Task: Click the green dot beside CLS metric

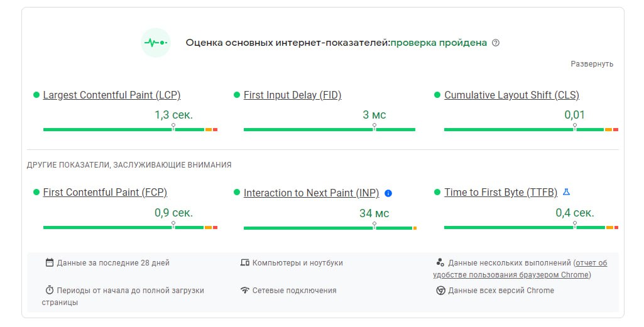Action: pyautogui.click(x=437, y=95)
